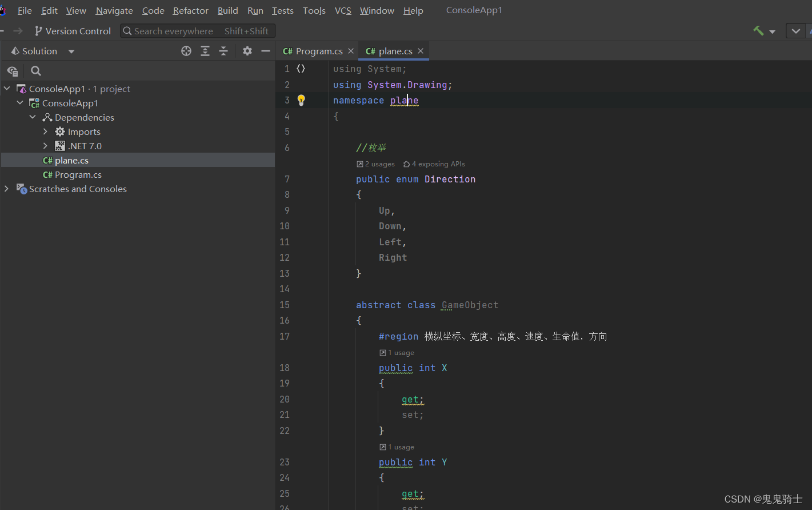Screen dimensions: 812x510
Task: Click the ConsoleApp1 solution icon
Action: coord(22,89)
